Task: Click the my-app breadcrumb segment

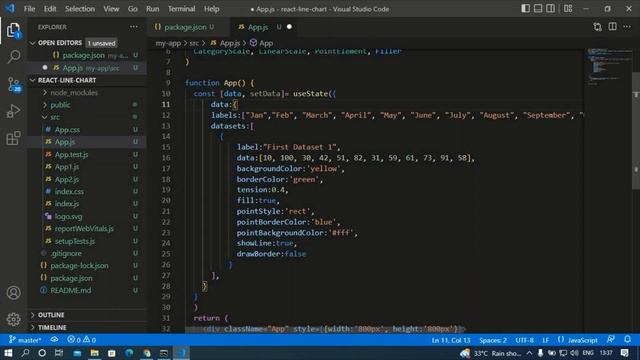Action: coord(168,43)
